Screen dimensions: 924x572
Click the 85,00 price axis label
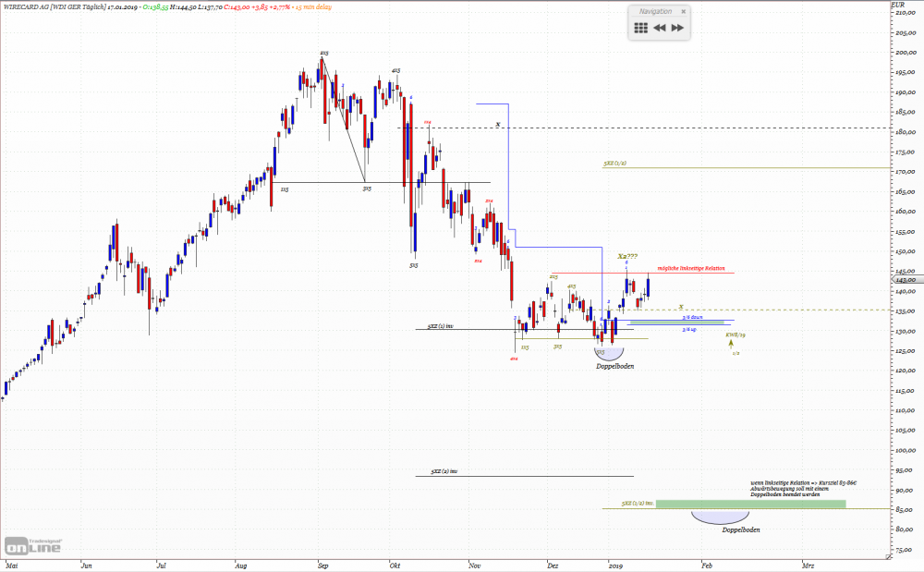click(x=906, y=509)
